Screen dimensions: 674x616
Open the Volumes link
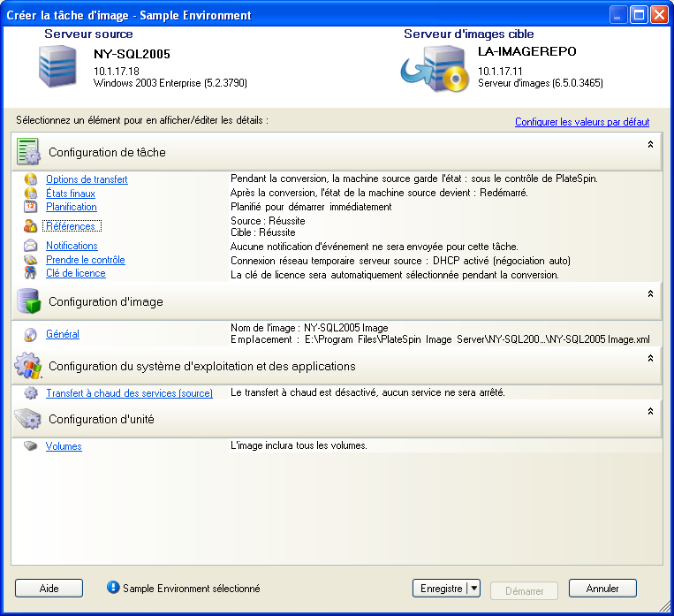tap(64, 446)
